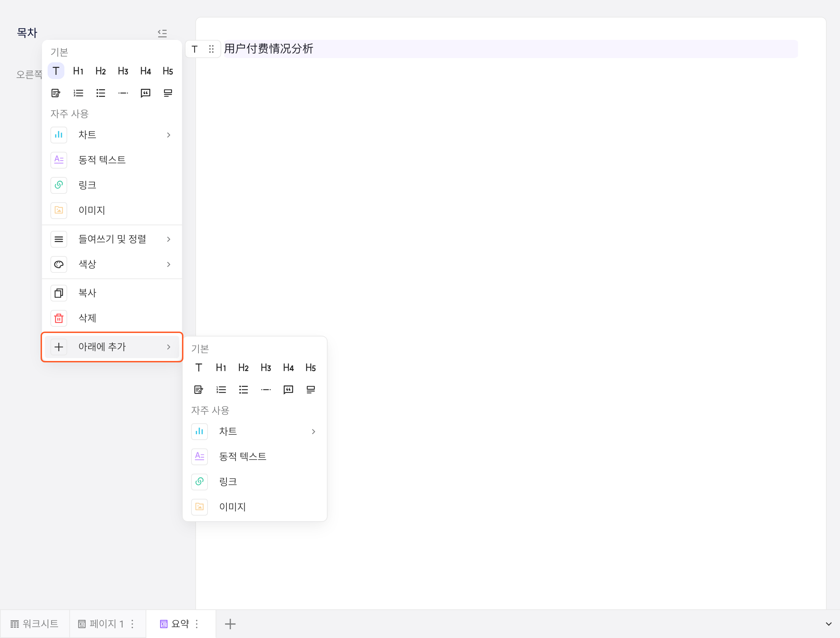Add bulleted list from submenu

point(244,390)
